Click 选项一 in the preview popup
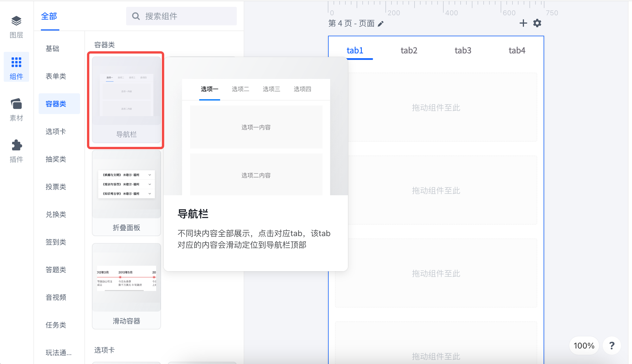 pyautogui.click(x=209, y=89)
